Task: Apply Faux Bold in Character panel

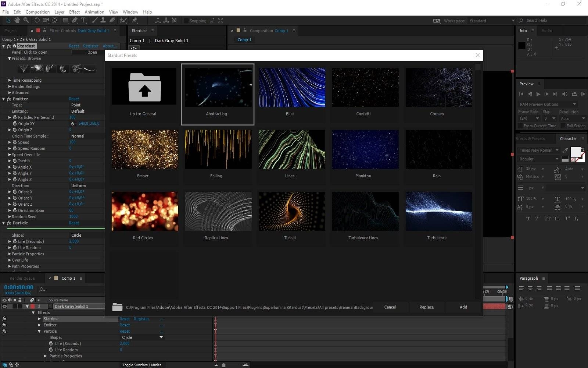Action: click(x=528, y=219)
